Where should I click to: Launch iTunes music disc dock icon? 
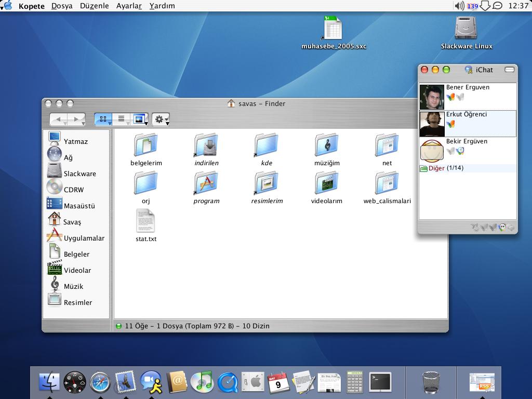coord(202,382)
